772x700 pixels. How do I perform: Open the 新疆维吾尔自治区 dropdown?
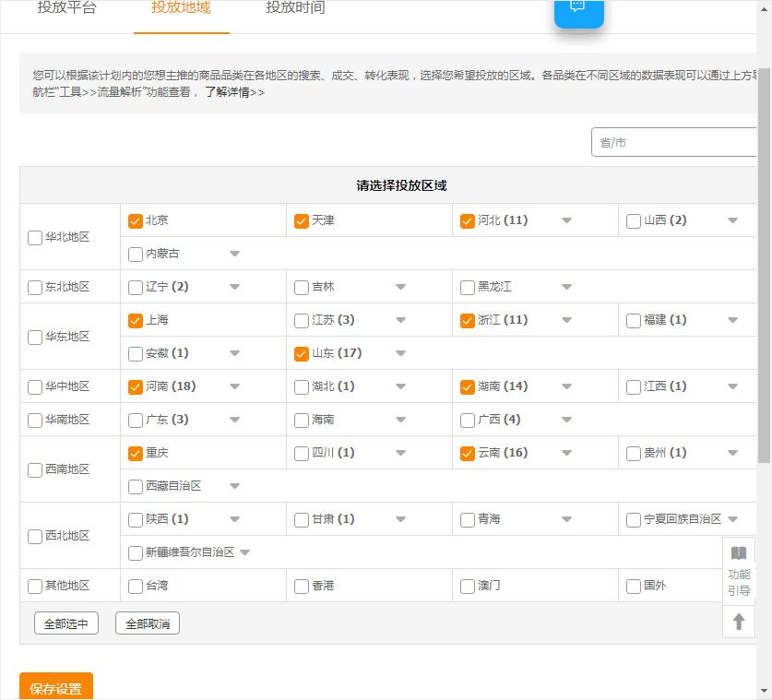[x=245, y=552]
